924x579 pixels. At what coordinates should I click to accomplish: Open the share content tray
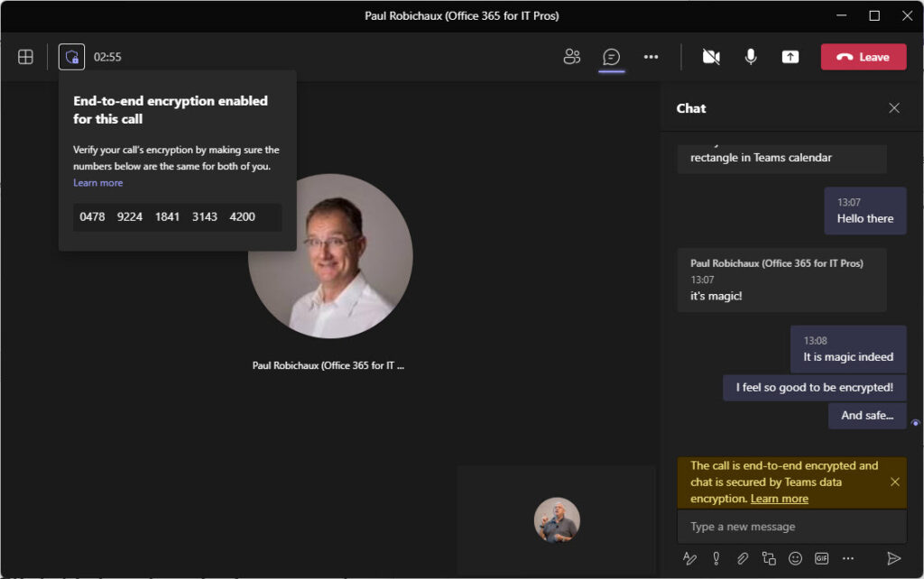pos(790,57)
